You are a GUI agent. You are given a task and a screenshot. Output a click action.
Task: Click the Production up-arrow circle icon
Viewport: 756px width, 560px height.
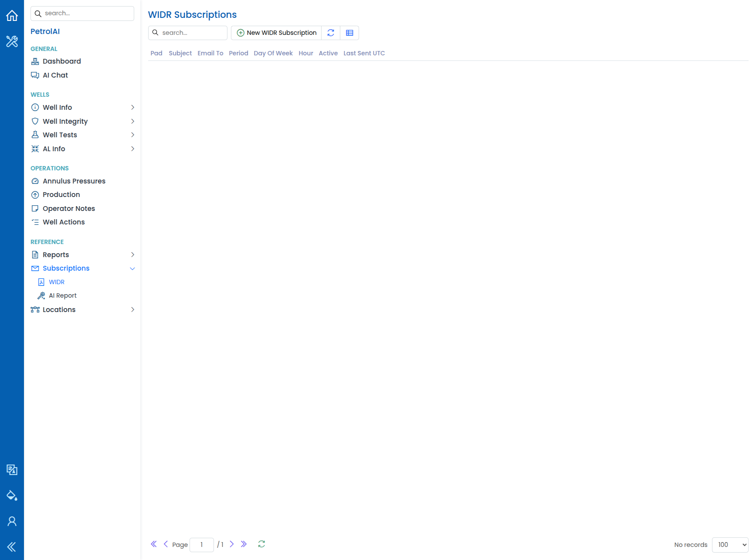coord(35,195)
